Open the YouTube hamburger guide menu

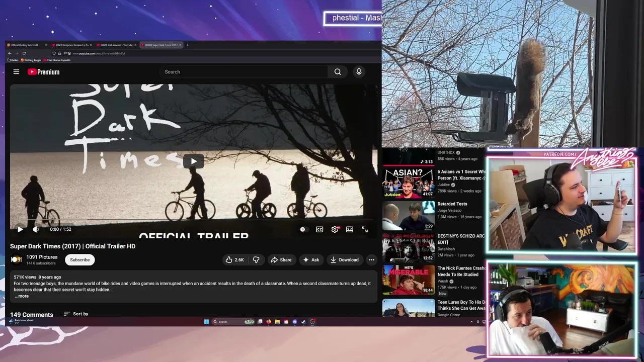pyautogui.click(x=16, y=72)
